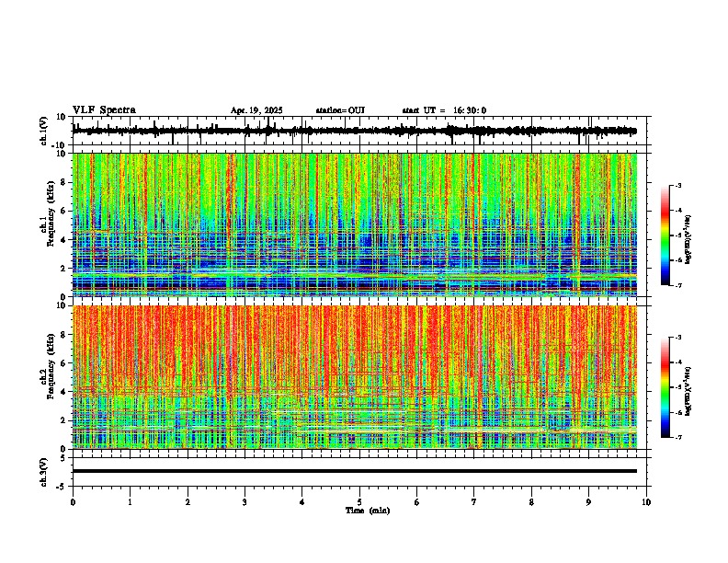Screen dimensions: 728x563
Task: Click the ch.2 colorbar "log(PSD)" unit label
Action: point(688,391)
